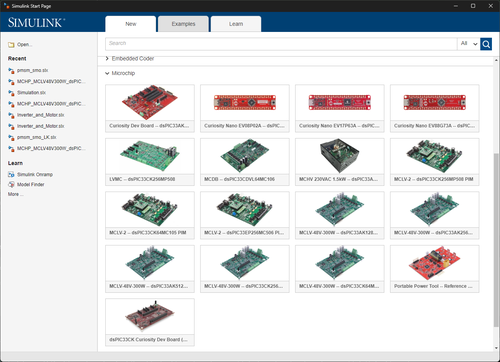Screen dimensions: 500x362
Task: Click the More ... link
Action: (x=16, y=194)
